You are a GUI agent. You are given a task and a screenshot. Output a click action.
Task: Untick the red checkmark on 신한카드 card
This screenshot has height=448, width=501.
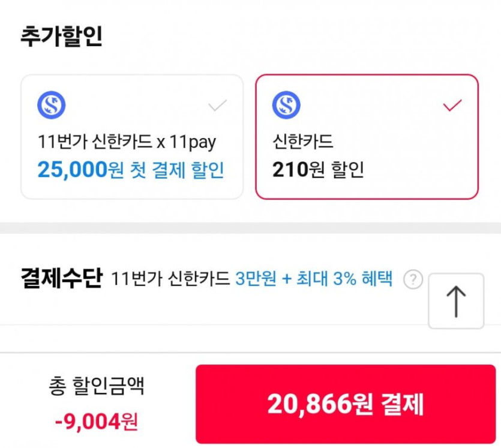[452, 106]
